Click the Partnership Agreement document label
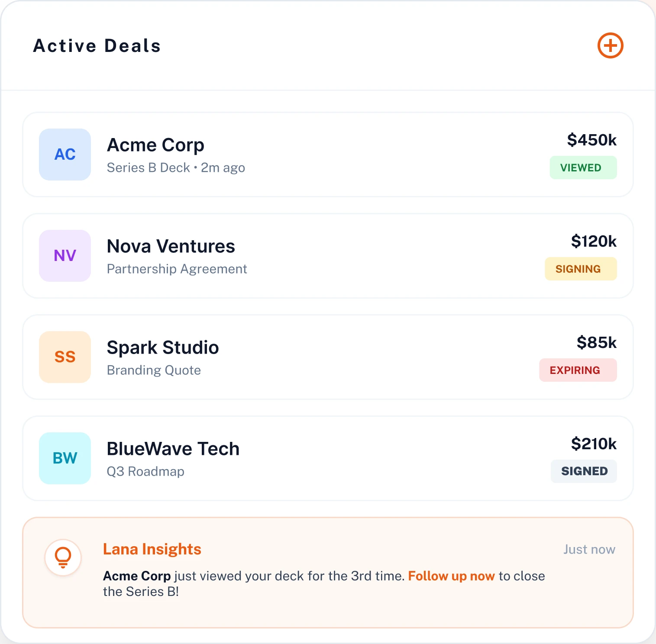Screen dimensions: 656x644 pos(177,269)
